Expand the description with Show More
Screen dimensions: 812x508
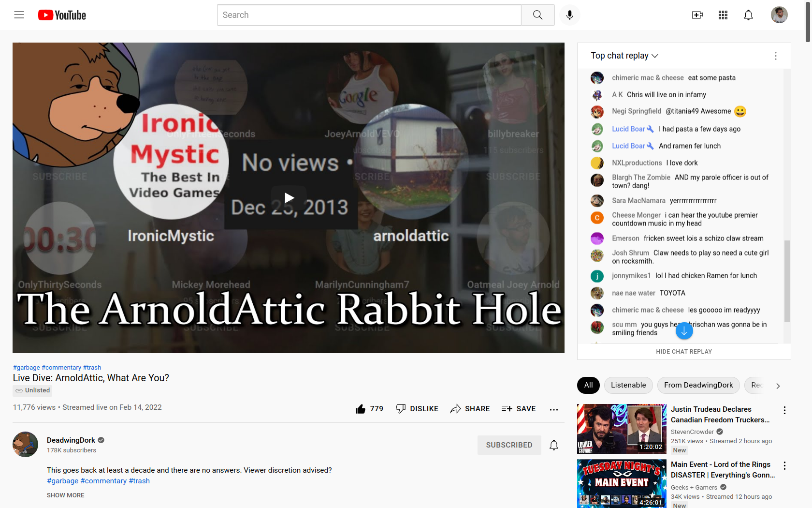(x=65, y=495)
